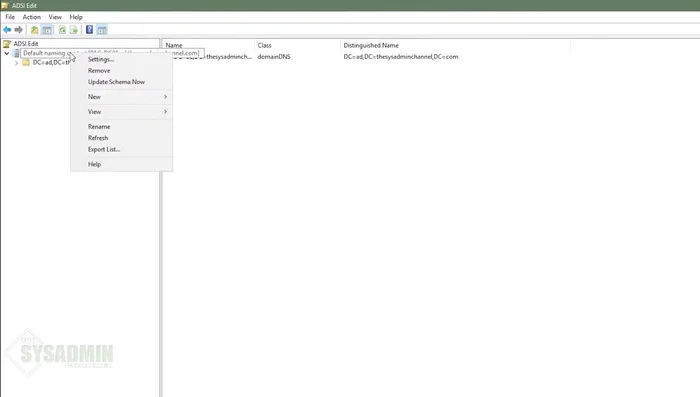Click the ADSI Edit root icon in tree
The height and width of the screenshot is (397, 700).
pyautogui.click(x=7, y=44)
